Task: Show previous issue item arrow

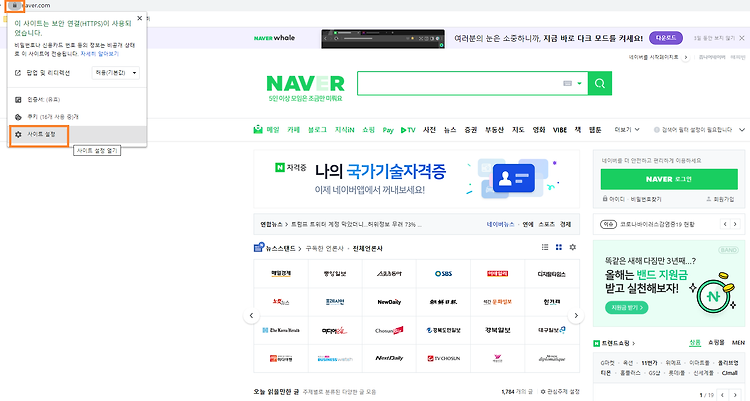Action: coord(725,224)
